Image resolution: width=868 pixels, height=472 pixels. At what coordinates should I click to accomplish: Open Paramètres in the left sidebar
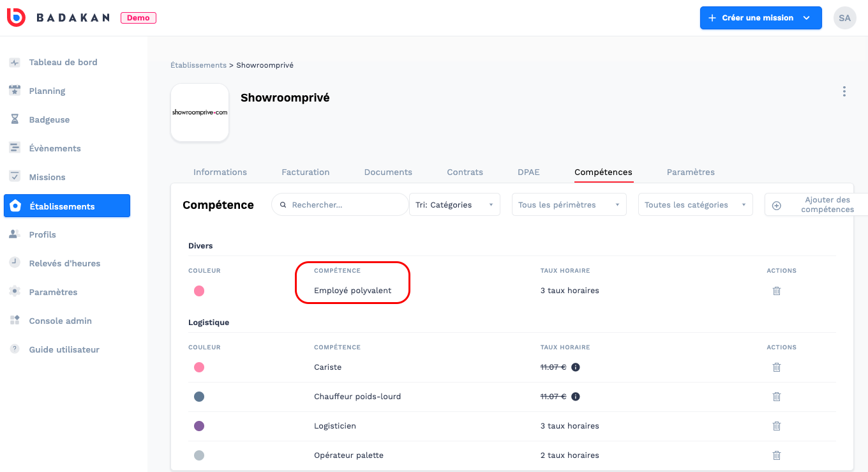click(53, 292)
